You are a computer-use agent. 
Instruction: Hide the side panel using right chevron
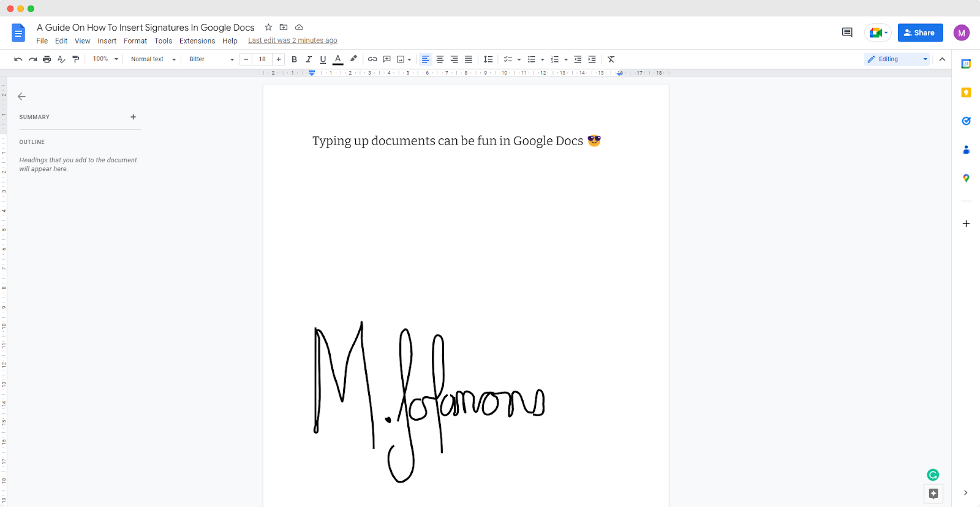click(965, 493)
